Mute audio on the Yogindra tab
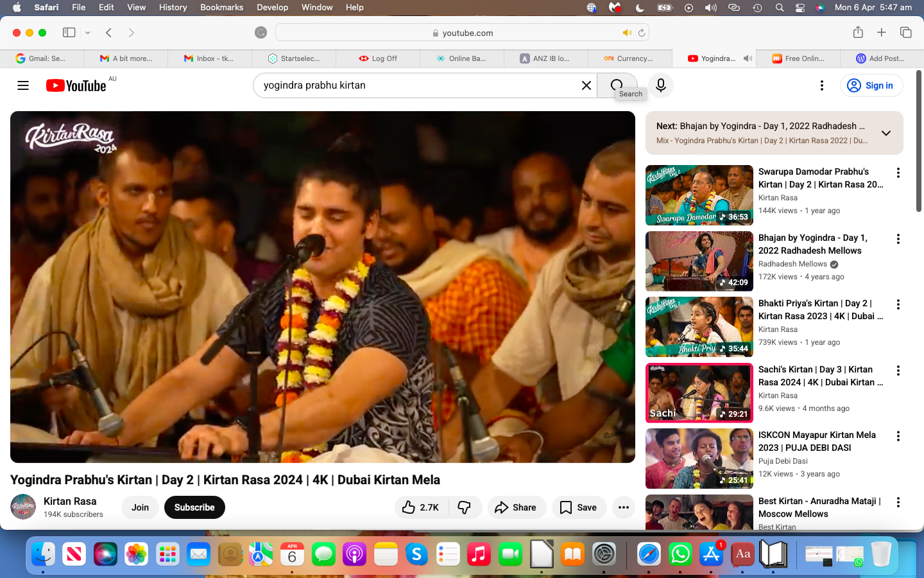 748,58
